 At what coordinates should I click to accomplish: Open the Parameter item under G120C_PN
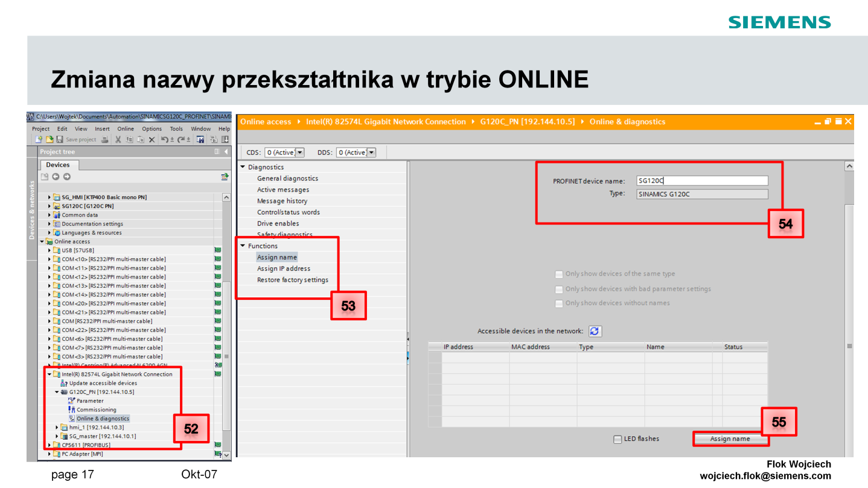point(90,401)
